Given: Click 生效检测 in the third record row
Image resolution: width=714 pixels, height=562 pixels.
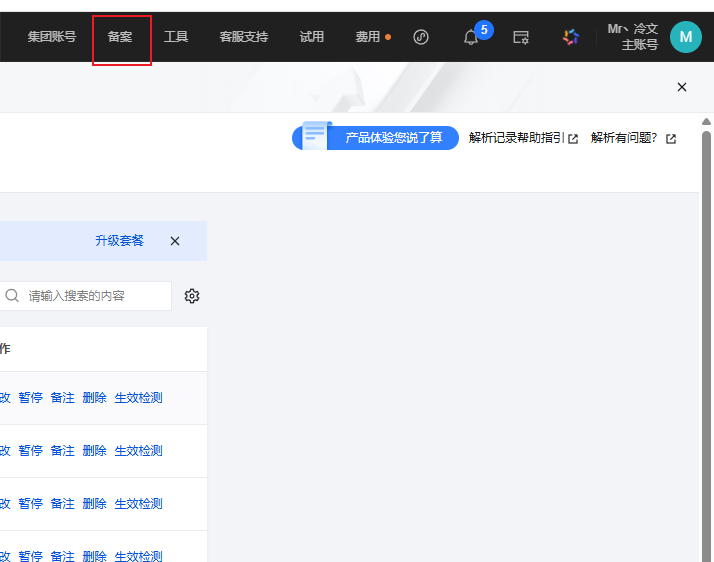Looking at the screenshot, I should tap(138, 503).
